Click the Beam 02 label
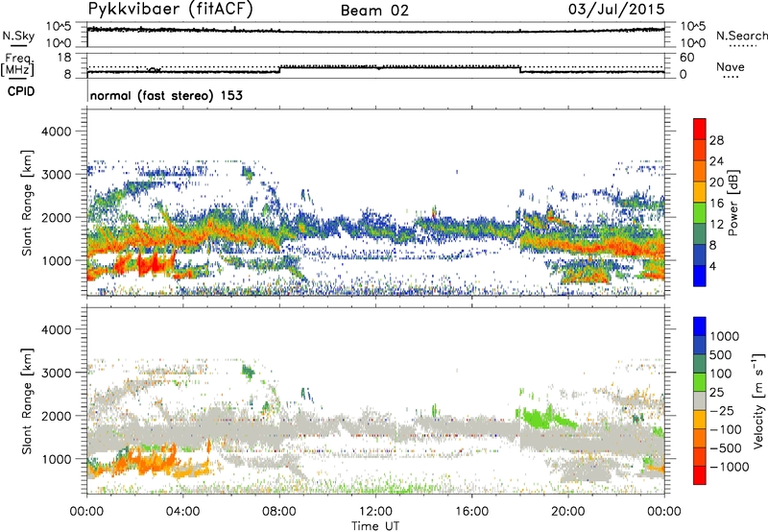 (x=374, y=11)
